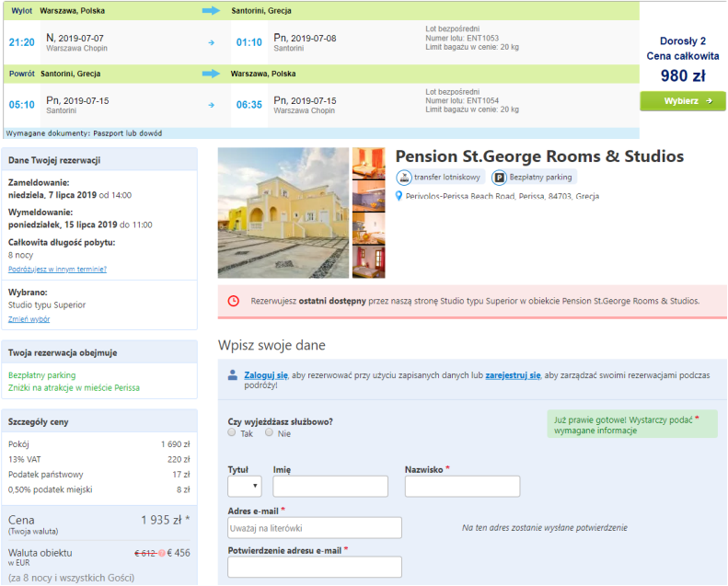
Task: Click the Studio typu Superior selection text
Action: click(47, 304)
